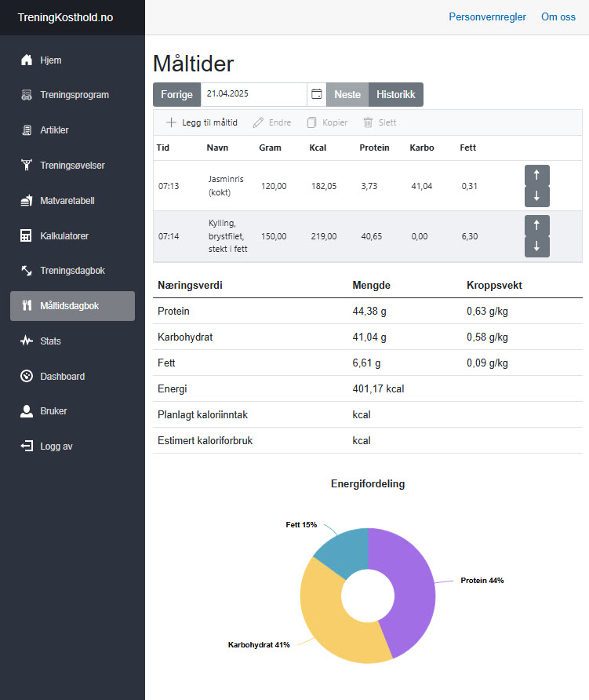The width and height of the screenshot is (589, 700).
Task: Click the Treningsøvelser weightlifter icon
Action: pos(27,165)
